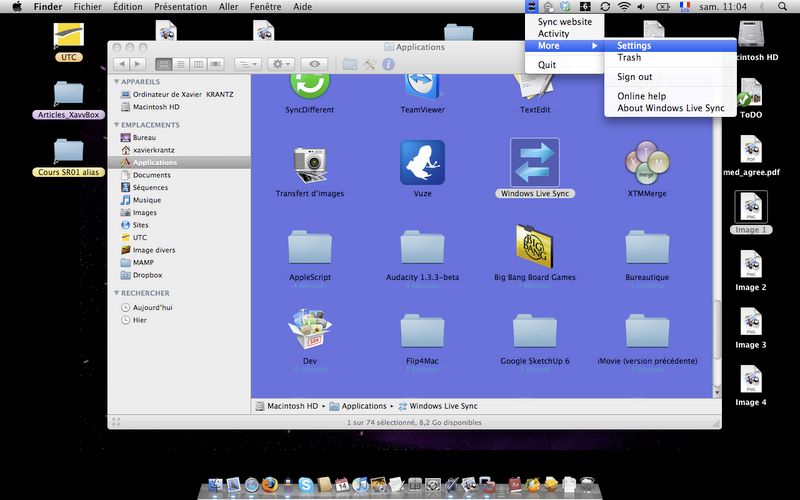
Task: Select the Google SketchUp 6 folder
Action: coord(535,331)
